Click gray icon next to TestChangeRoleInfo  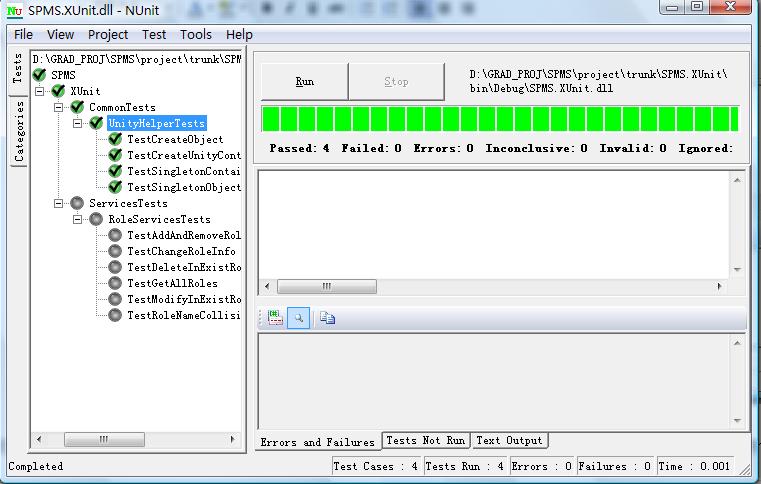[x=115, y=251]
